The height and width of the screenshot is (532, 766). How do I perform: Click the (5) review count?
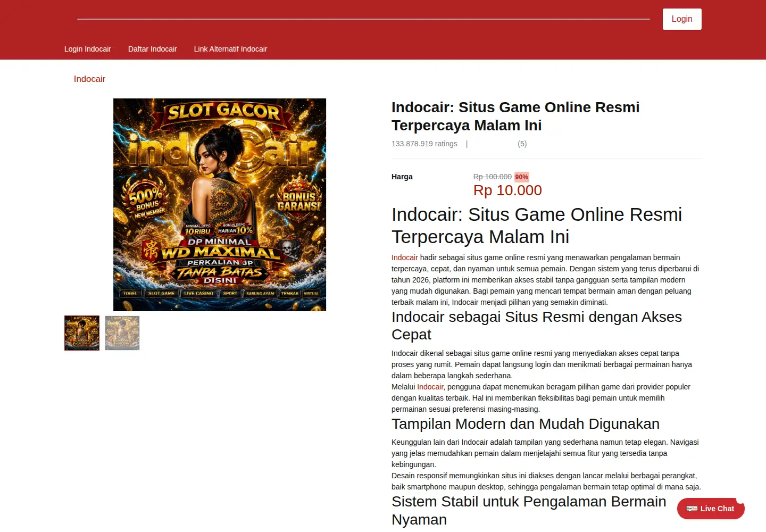[x=522, y=144]
